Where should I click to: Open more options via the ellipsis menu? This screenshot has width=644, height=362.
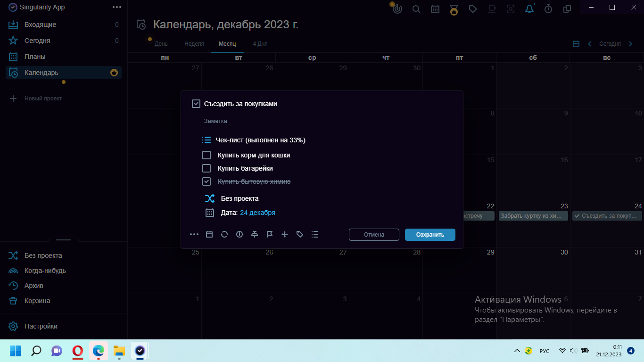coord(194,234)
